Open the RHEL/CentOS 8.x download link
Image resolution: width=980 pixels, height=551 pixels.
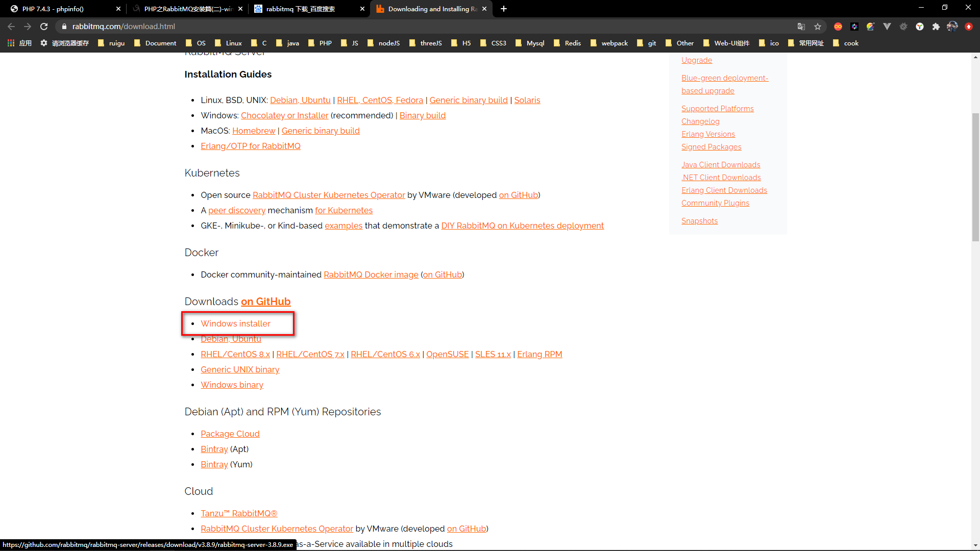235,354
